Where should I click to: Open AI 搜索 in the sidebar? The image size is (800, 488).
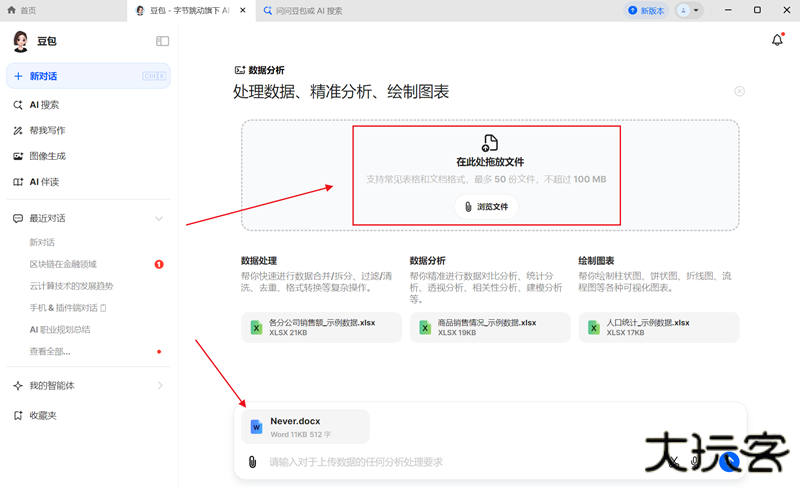tap(44, 104)
